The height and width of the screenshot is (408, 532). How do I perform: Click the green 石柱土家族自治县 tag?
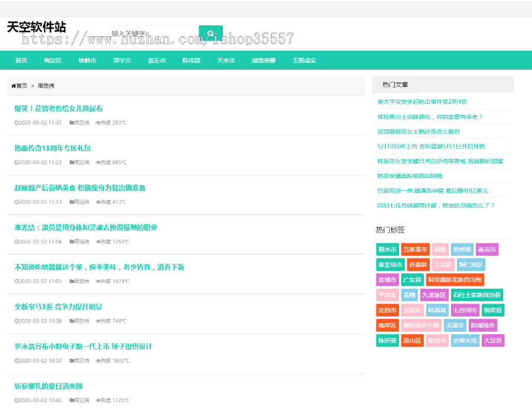coord(476,295)
